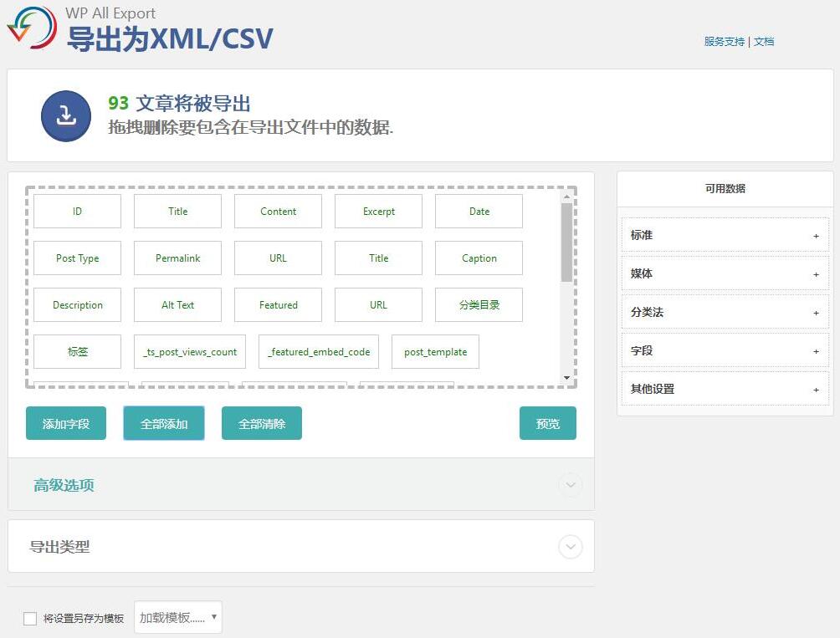Expand the 高级选项 panel chevron
This screenshot has width=840, height=638.
point(571,484)
